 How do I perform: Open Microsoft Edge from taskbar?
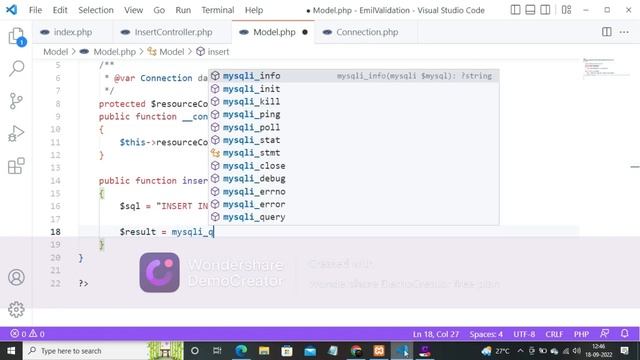[241, 351]
